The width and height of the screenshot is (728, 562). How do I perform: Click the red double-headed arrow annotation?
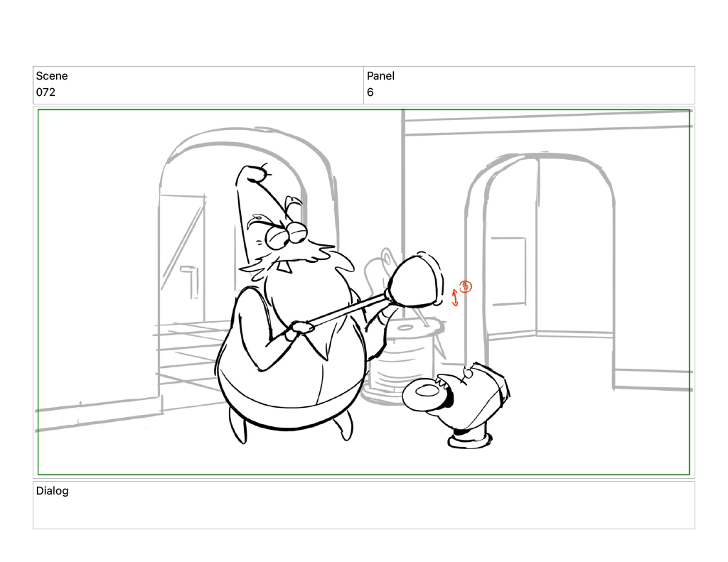click(x=456, y=298)
